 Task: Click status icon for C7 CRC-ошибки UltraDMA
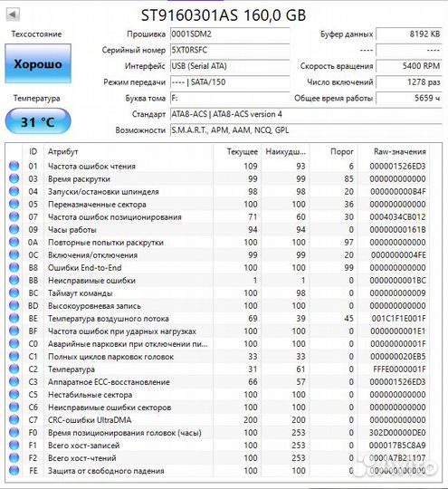coord(14,419)
